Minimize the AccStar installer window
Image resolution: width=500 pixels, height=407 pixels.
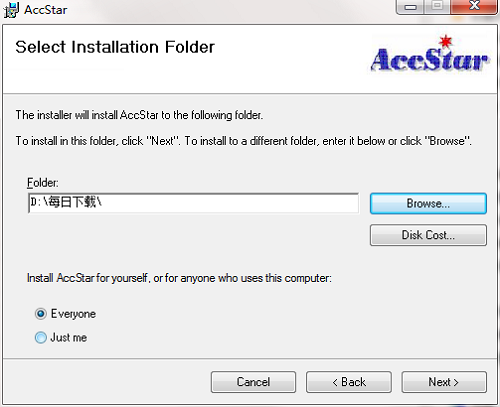410,7
